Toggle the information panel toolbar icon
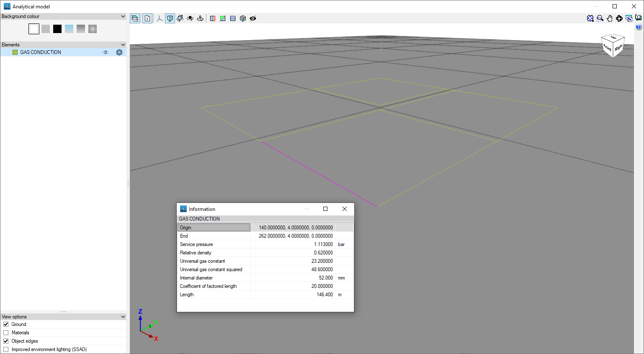This screenshot has height=354, width=644. (147, 18)
